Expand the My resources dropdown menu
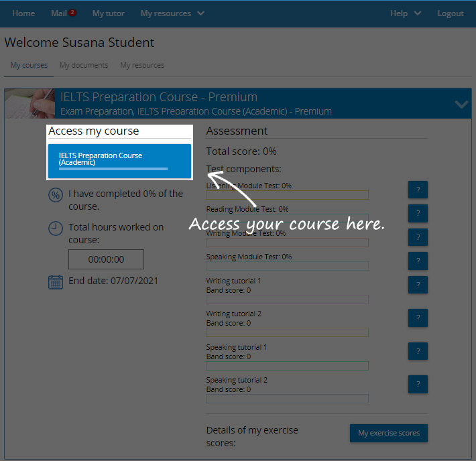Image resolution: width=476 pixels, height=461 pixels. point(172,13)
